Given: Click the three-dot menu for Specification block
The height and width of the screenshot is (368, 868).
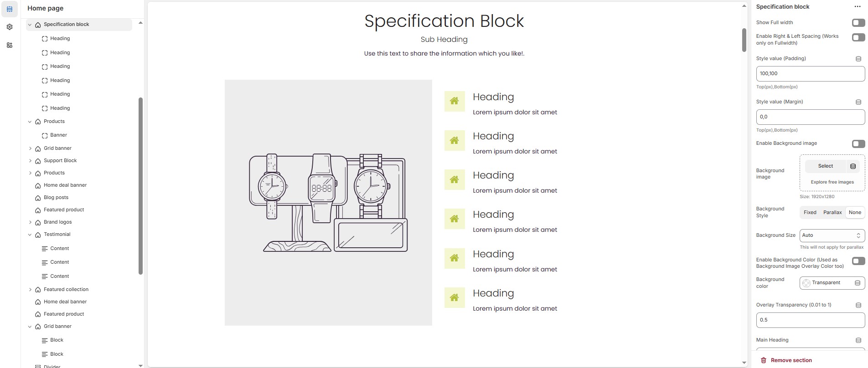Looking at the screenshot, I should [857, 7].
